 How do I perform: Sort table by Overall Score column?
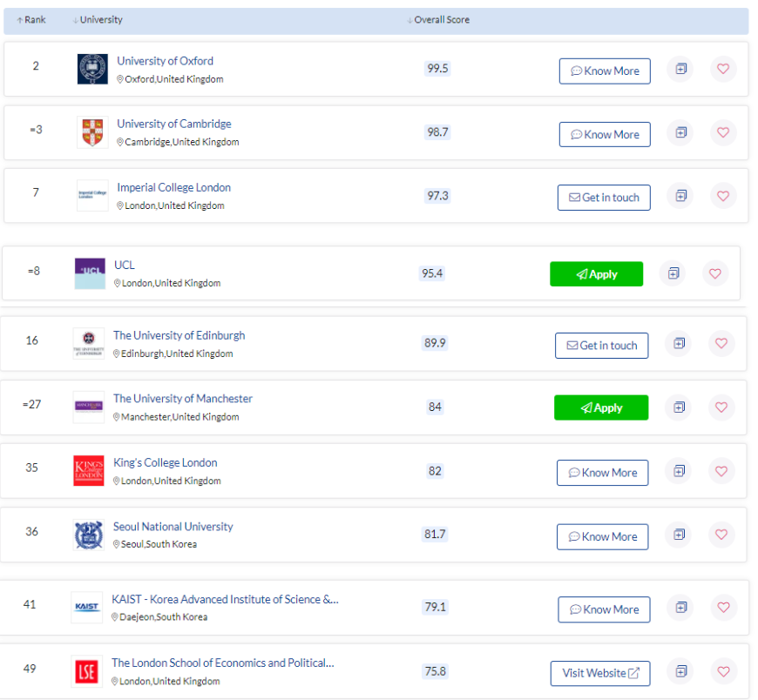click(x=438, y=20)
